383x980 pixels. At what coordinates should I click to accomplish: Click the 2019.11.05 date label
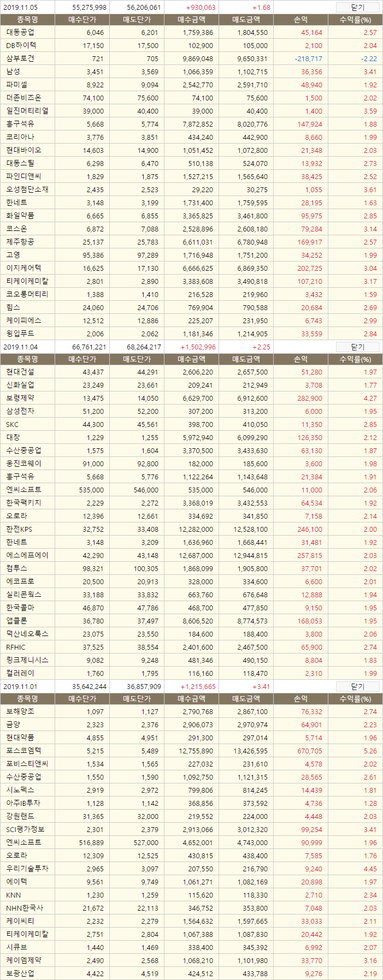20,8
